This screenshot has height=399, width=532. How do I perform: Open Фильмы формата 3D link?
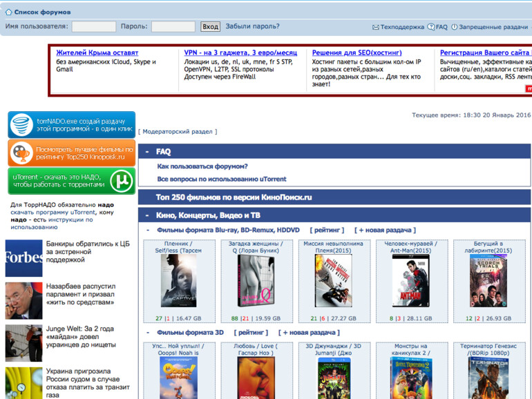190,333
